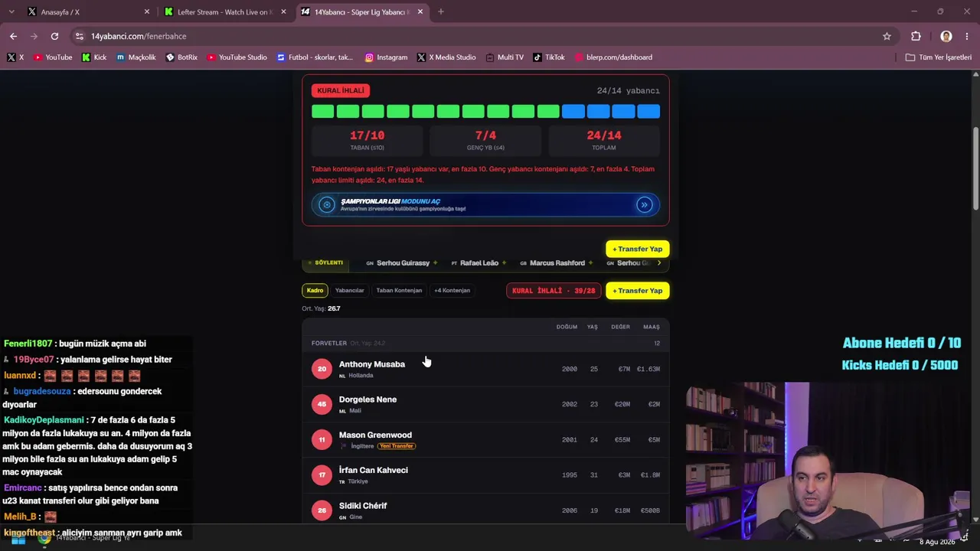Open the İrfan Can Kahveci player row
Screen dimensions: 980x551
pyautogui.click(x=485, y=474)
